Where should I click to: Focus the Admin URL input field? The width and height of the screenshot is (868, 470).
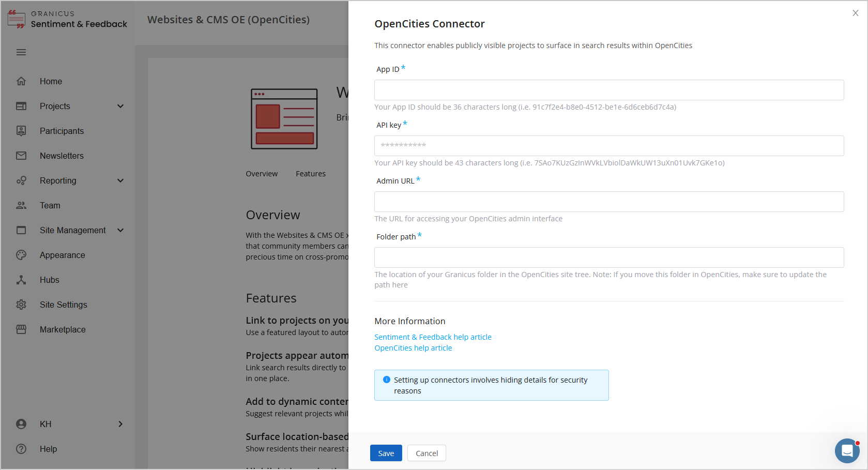(609, 202)
